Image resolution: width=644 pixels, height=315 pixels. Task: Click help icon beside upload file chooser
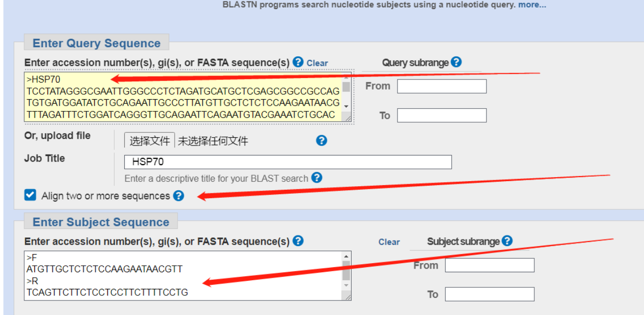(321, 140)
